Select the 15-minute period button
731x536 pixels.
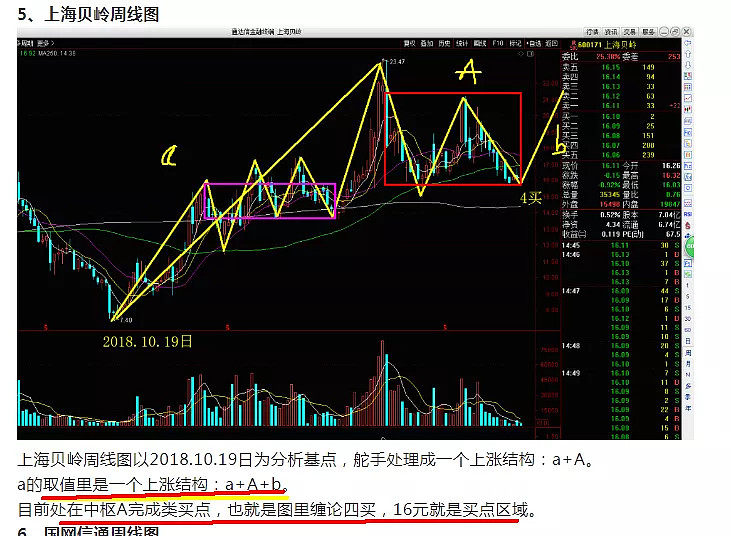[x=688, y=308]
